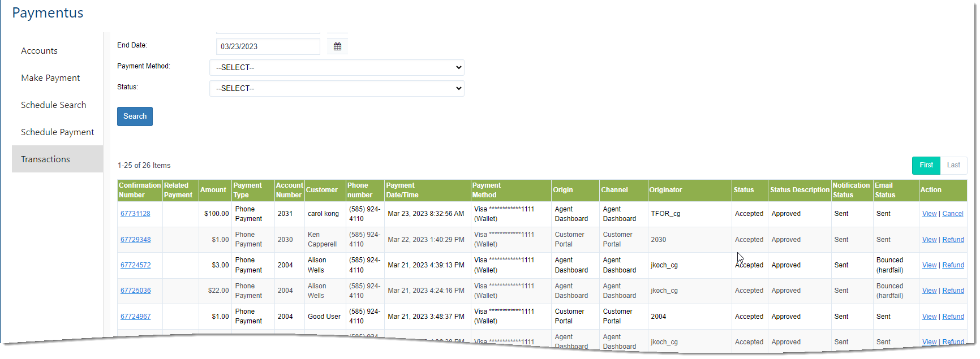Click the End Date input field
Viewport: 980px width, 359px height.
point(268,46)
